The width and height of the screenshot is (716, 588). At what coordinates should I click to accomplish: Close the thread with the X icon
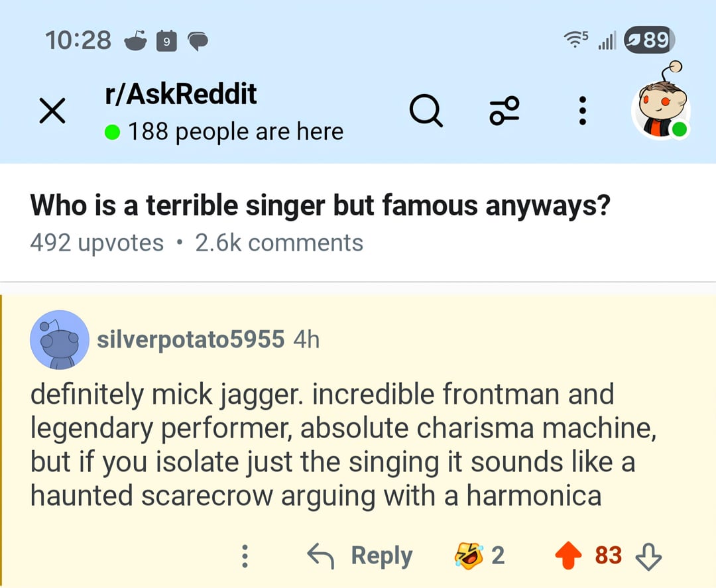pyautogui.click(x=52, y=111)
